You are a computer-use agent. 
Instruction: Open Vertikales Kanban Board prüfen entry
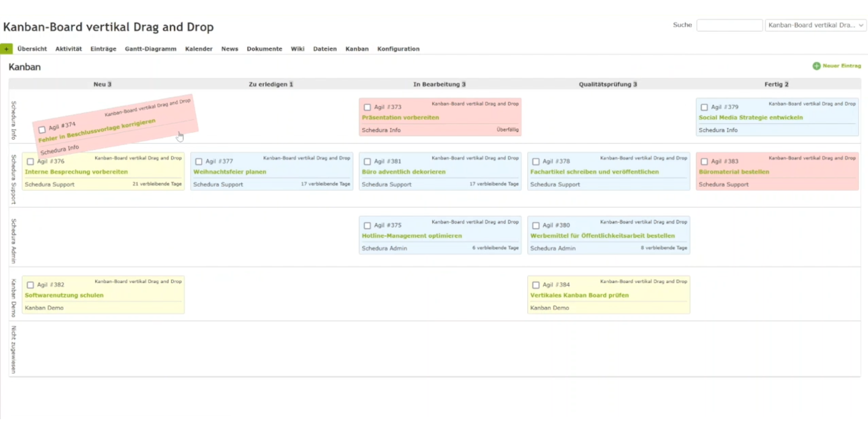point(579,295)
